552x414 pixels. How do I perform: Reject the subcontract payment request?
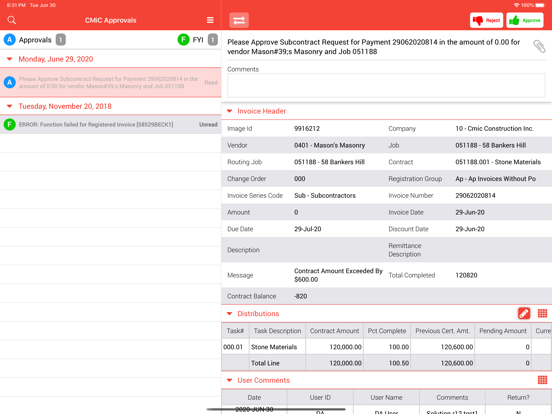tap(486, 20)
